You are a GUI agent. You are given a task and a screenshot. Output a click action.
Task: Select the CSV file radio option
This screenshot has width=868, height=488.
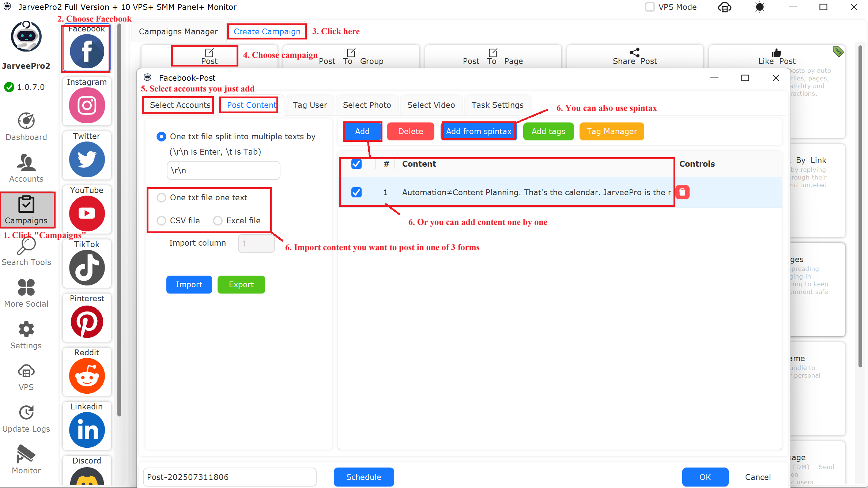pos(161,221)
